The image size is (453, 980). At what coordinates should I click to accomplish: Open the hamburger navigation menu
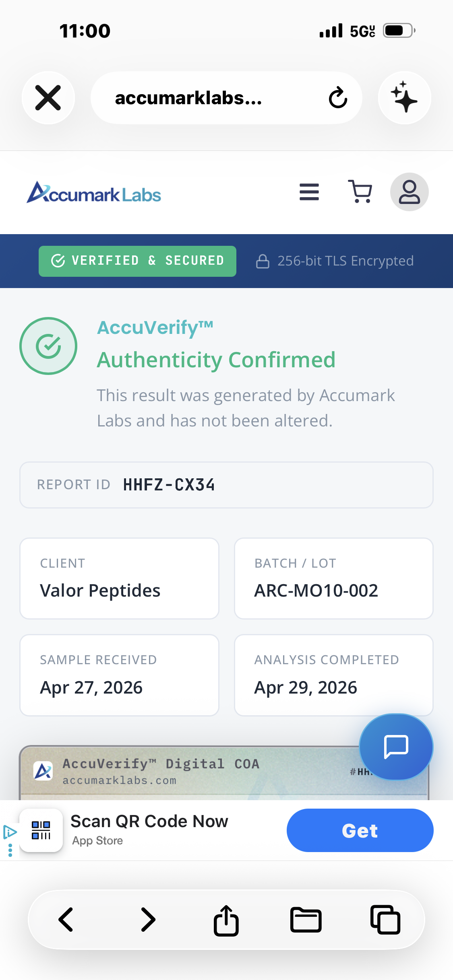pos(309,192)
